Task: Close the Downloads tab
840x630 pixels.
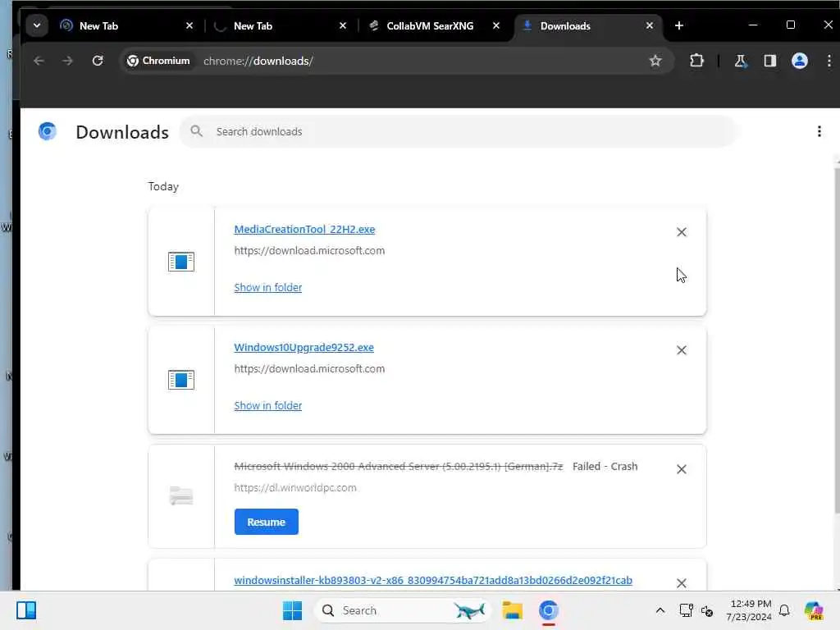Action: tap(650, 25)
